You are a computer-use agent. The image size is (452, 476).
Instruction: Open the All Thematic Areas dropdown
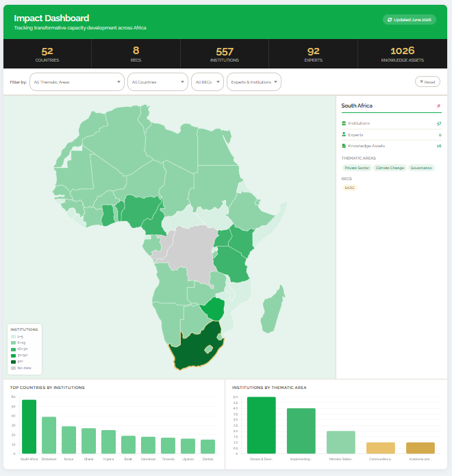tap(77, 82)
